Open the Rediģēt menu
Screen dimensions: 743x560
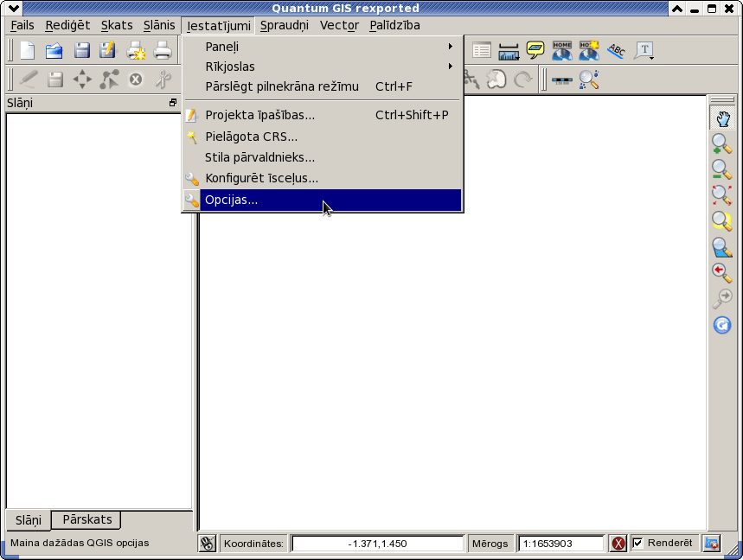point(67,25)
